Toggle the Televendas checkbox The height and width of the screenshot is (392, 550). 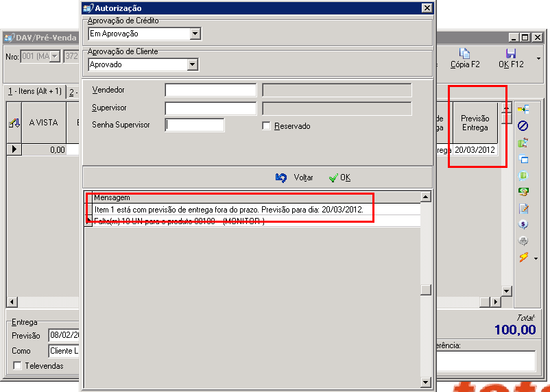click(x=17, y=366)
